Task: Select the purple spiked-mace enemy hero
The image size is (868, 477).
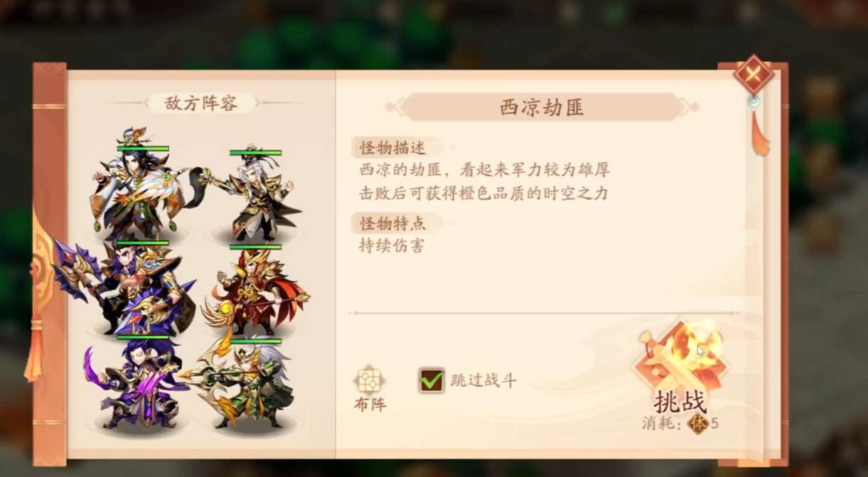Action: 128,288
